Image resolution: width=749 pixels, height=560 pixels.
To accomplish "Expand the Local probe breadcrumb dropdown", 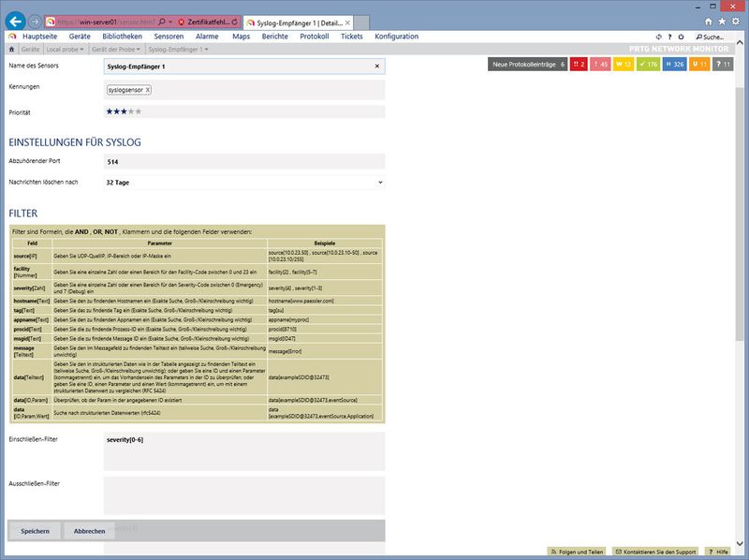I will (x=82, y=50).
